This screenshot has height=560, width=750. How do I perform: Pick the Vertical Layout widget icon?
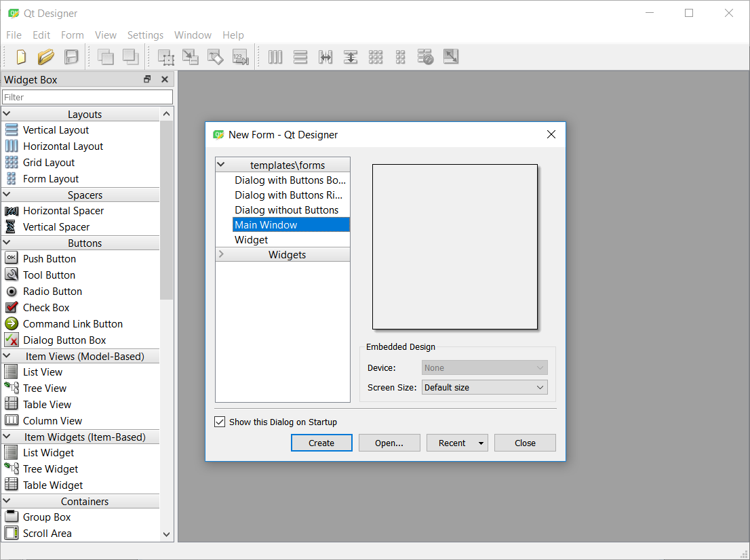point(12,130)
